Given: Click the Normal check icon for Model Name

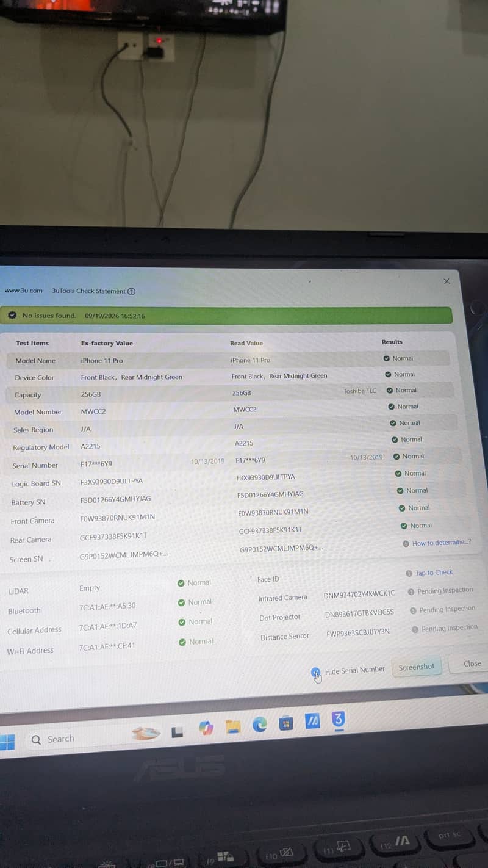Looking at the screenshot, I should [387, 358].
